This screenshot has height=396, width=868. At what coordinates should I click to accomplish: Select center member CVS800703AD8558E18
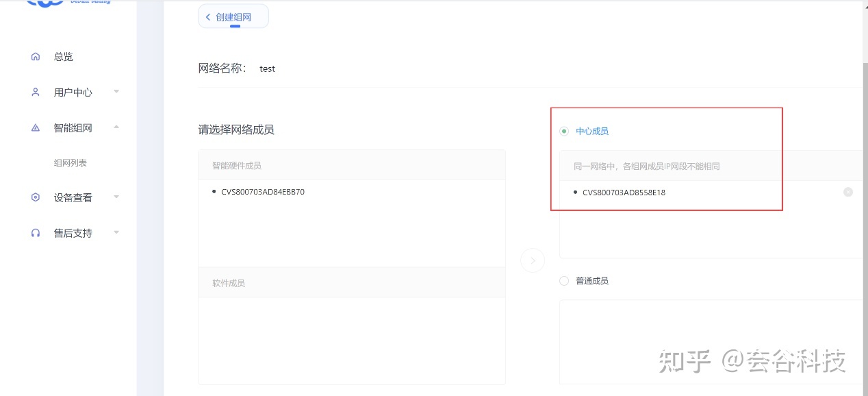(x=624, y=193)
